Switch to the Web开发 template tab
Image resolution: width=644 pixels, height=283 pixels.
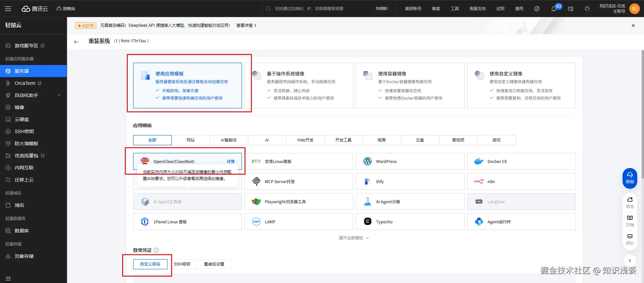[305, 140]
